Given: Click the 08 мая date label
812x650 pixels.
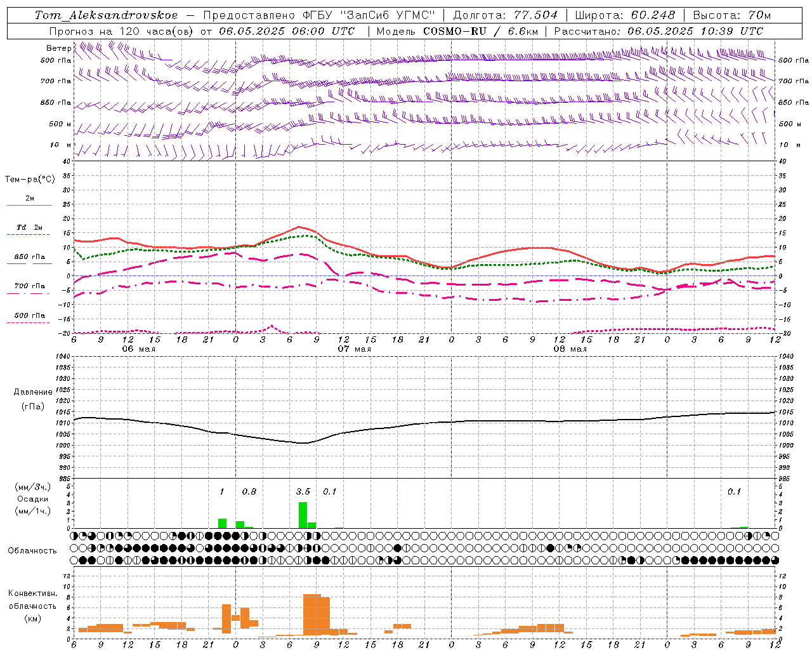Looking at the screenshot, I should click(x=570, y=349).
